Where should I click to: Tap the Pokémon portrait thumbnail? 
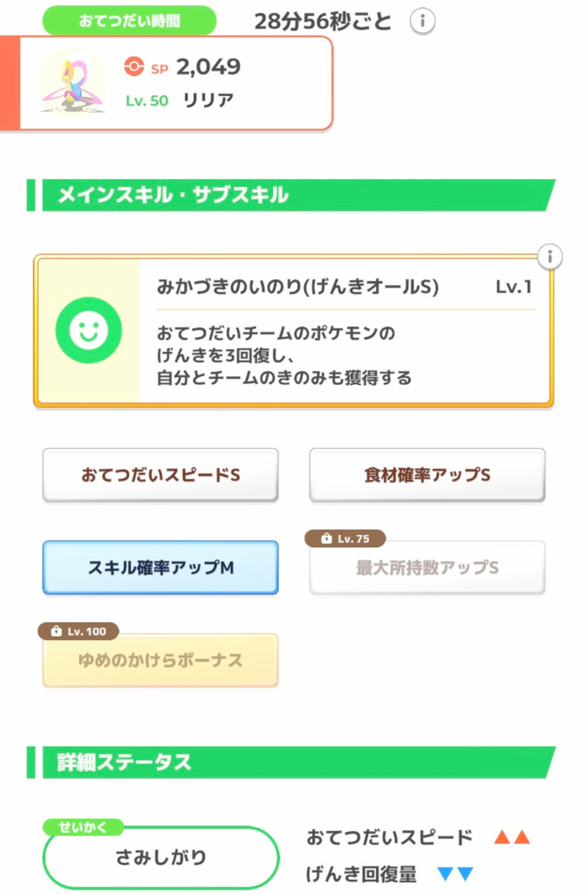(x=72, y=81)
